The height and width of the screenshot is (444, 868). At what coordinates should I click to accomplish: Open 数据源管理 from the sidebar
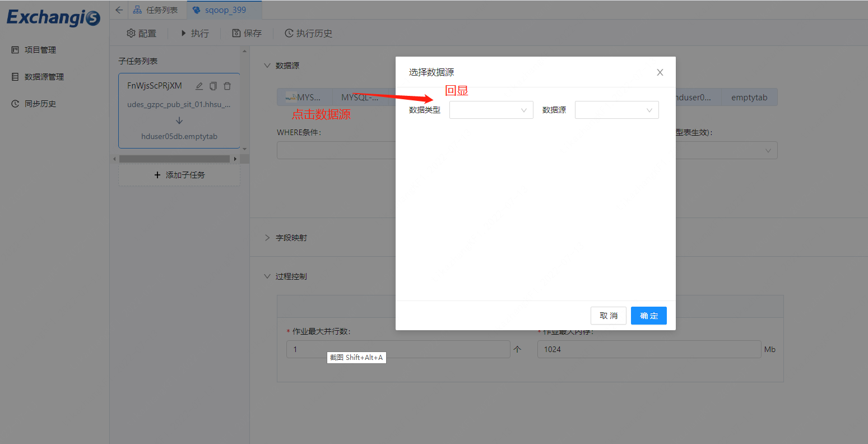click(49, 76)
